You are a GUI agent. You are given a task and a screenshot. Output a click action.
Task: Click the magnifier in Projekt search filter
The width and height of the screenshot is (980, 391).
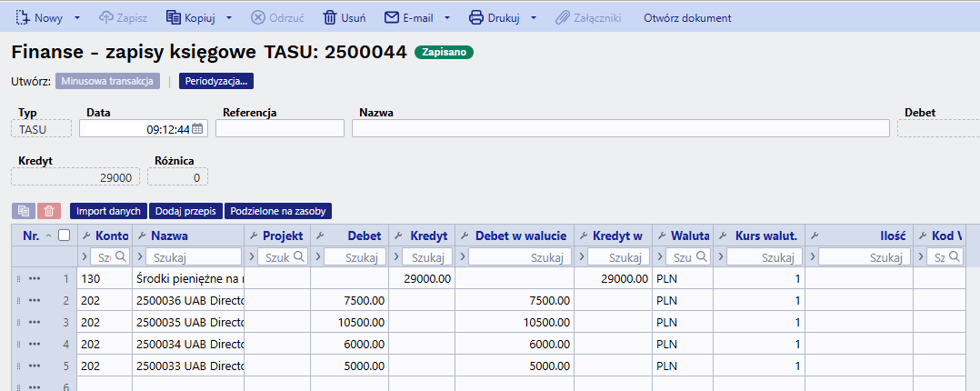299,256
